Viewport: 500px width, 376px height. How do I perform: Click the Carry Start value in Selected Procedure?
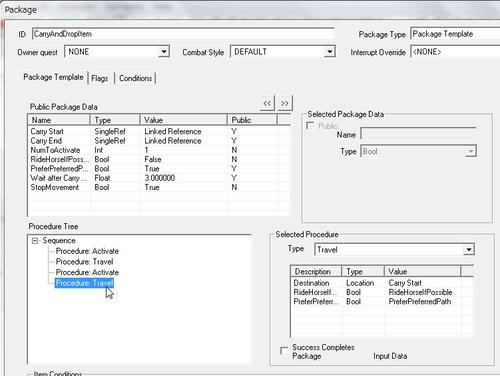405,283
